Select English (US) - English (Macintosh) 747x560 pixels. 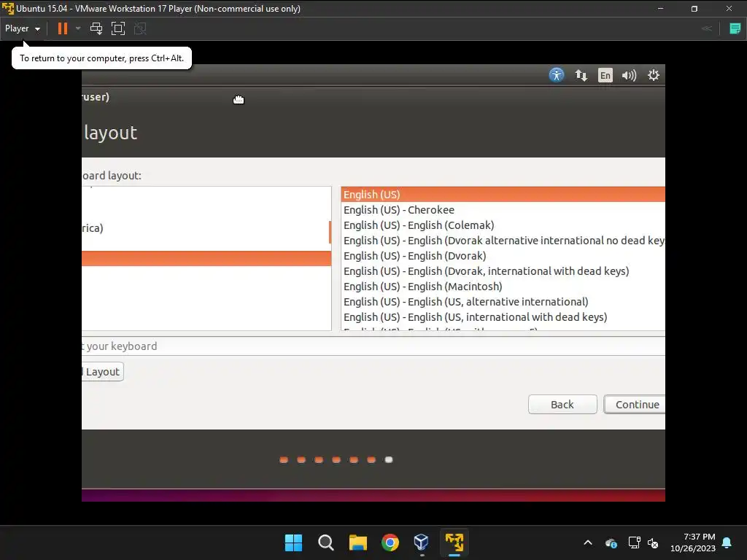(503, 286)
